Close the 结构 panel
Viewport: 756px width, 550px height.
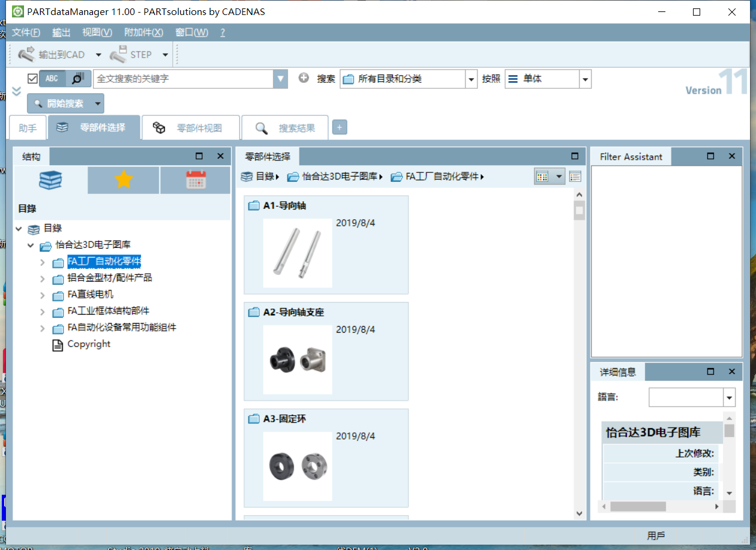220,156
